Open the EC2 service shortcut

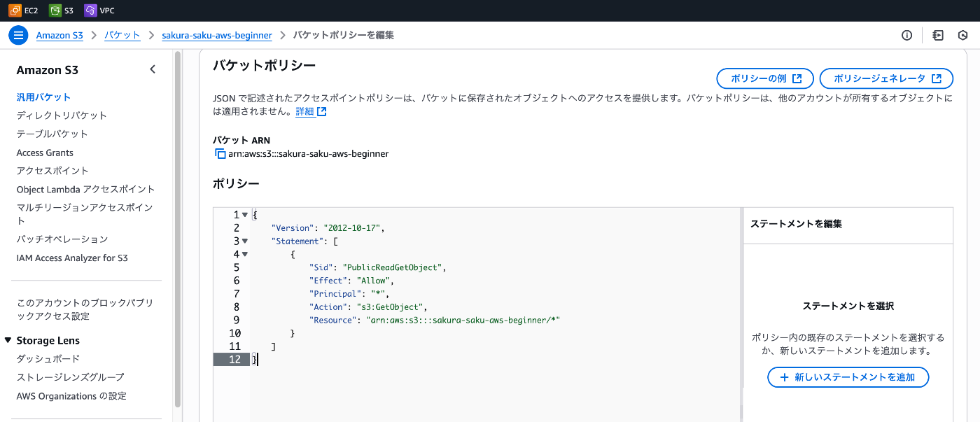23,10
